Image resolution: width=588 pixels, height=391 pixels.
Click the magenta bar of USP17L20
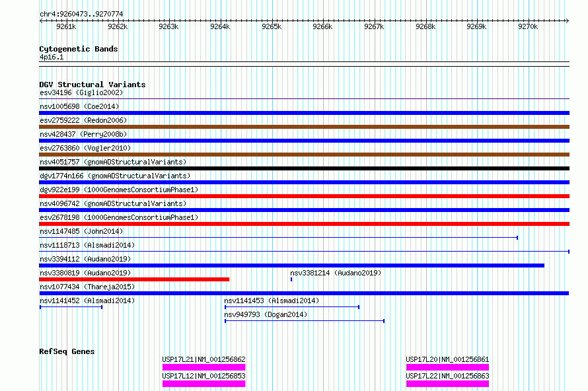point(447,367)
